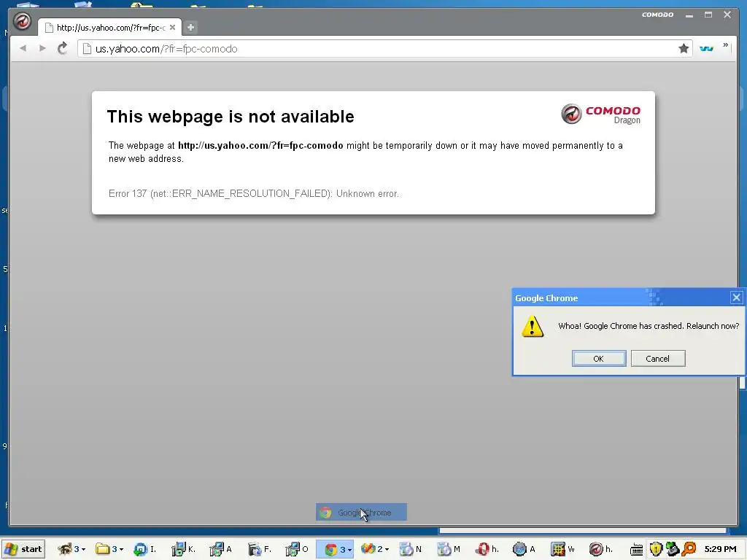
Task: Switch to the taskbar item labeled K.
Action: [183, 549]
